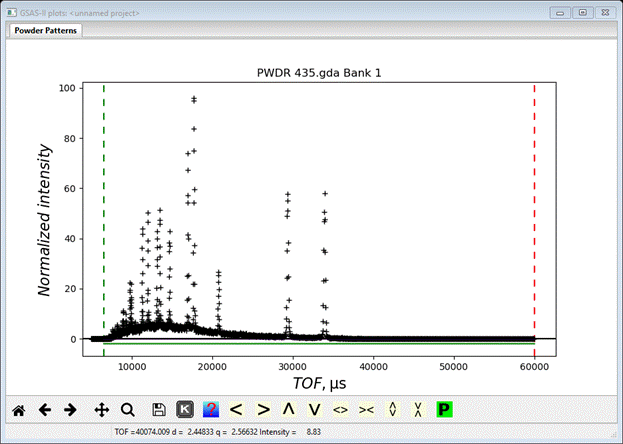Select the Powder Patterns tab
The width and height of the screenshot is (623, 444).
[46, 30]
